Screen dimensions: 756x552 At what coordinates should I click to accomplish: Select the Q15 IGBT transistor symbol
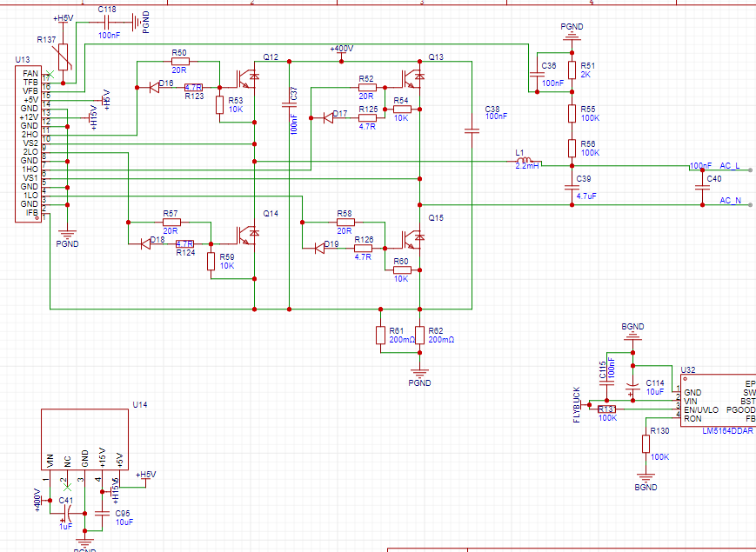point(414,237)
